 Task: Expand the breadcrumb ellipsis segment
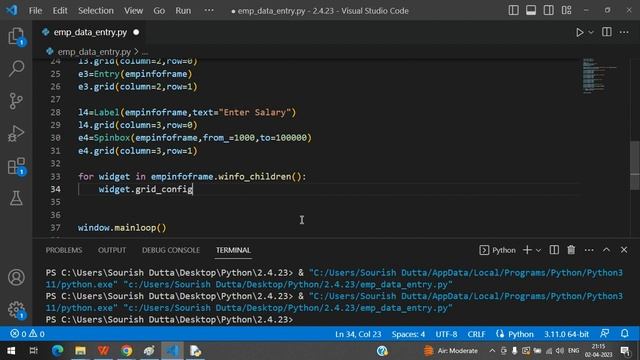145,52
